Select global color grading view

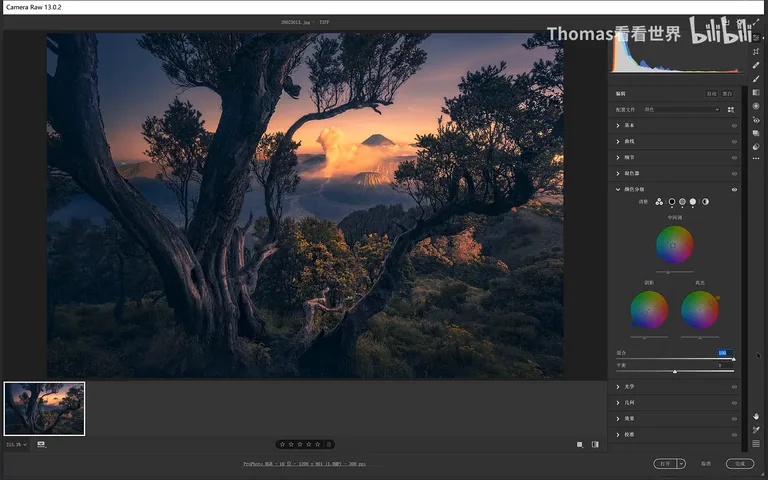(705, 202)
